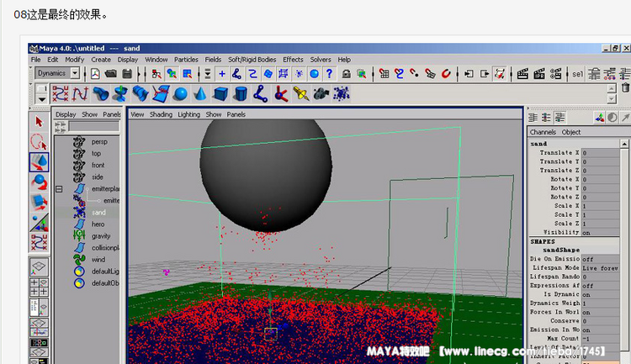Click the Save Scene floppy icon
Image resolution: width=631 pixels, height=364 pixels.
click(x=127, y=74)
